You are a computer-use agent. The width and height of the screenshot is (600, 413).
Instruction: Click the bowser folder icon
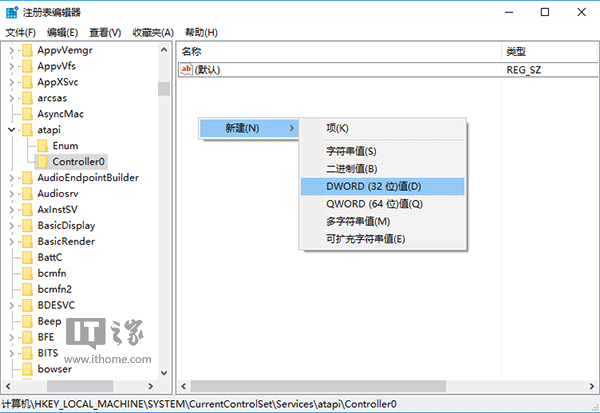pyautogui.click(x=27, y=369)
